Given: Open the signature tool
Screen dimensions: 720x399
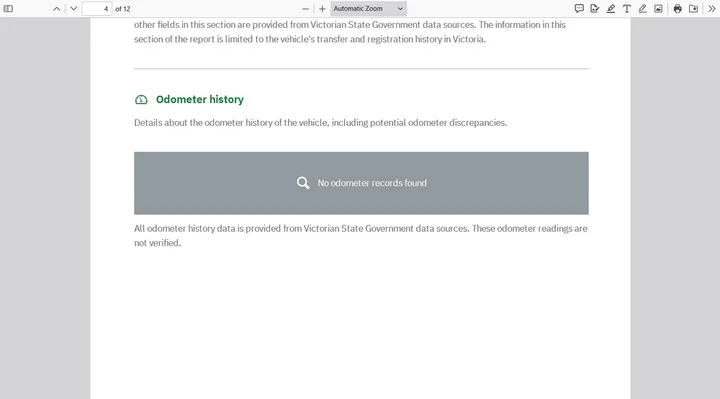Looking at the screenshot, I should tap(595, 9).
